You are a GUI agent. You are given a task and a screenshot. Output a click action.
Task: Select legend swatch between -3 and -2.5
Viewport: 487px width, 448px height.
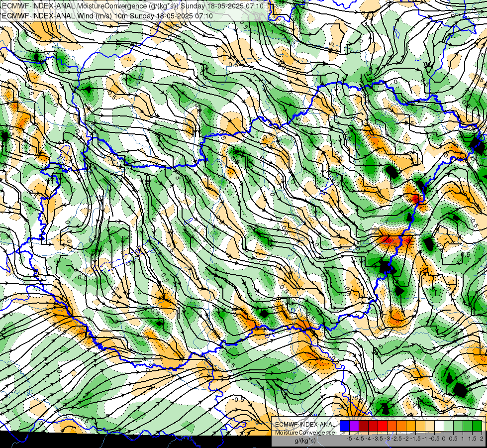click(x=392, y=426)
